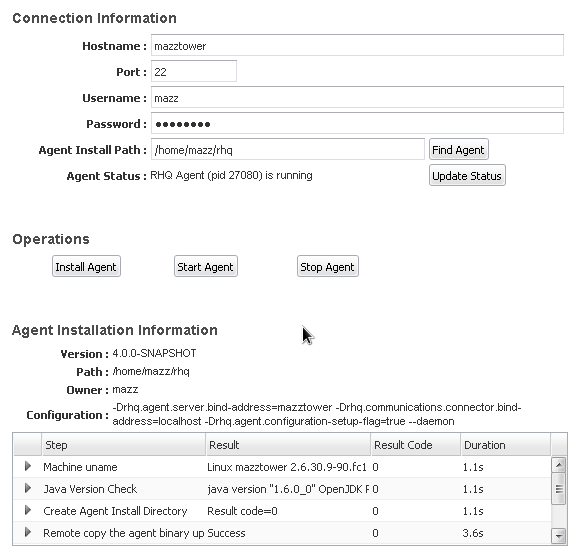Expand the Remote copy agent binary row
This screenshot has width=576, height=556.
tap(28, 532)
